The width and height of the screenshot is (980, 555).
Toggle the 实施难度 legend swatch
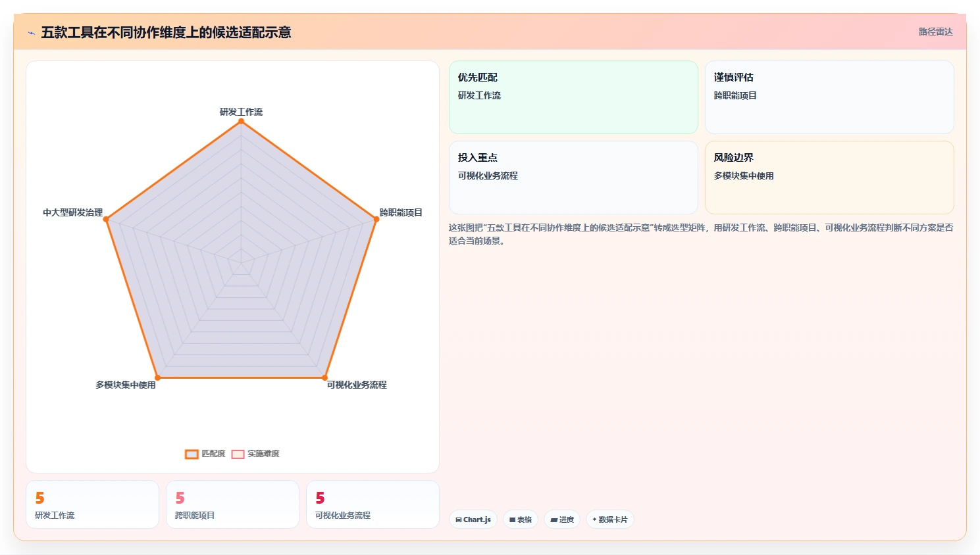pyautogui.click(x=238, y=454)
